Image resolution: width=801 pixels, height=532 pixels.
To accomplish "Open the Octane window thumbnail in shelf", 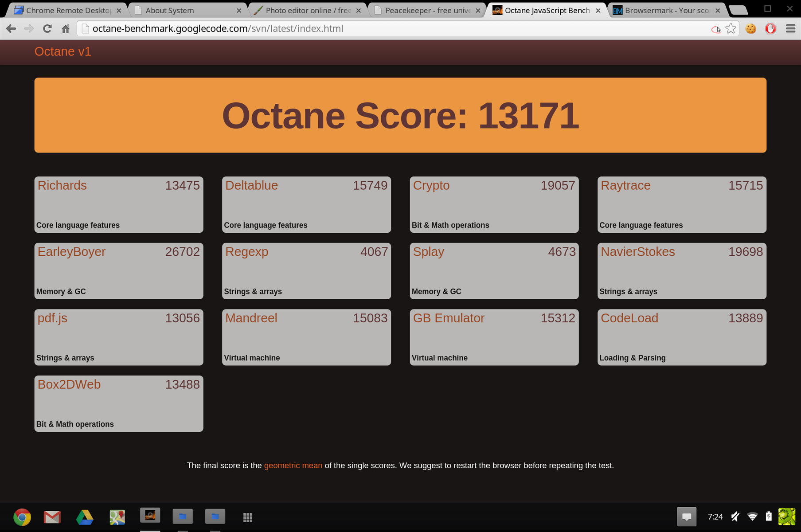I will coord(150,515).
